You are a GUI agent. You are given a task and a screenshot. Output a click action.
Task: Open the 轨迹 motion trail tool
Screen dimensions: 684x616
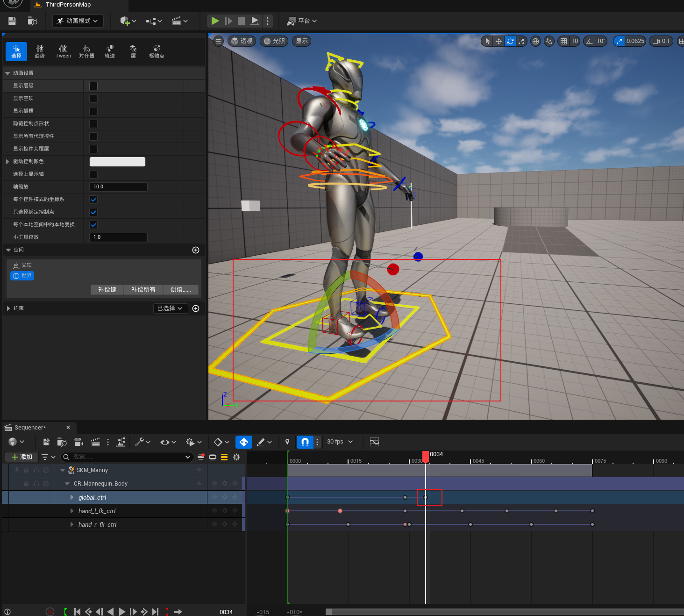(110, 51)
